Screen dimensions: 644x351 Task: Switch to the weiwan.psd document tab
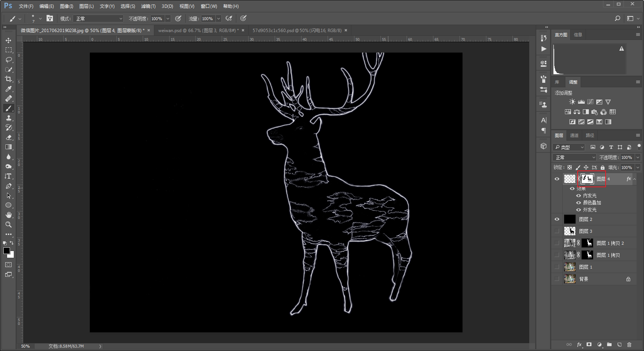coord(198,30)
